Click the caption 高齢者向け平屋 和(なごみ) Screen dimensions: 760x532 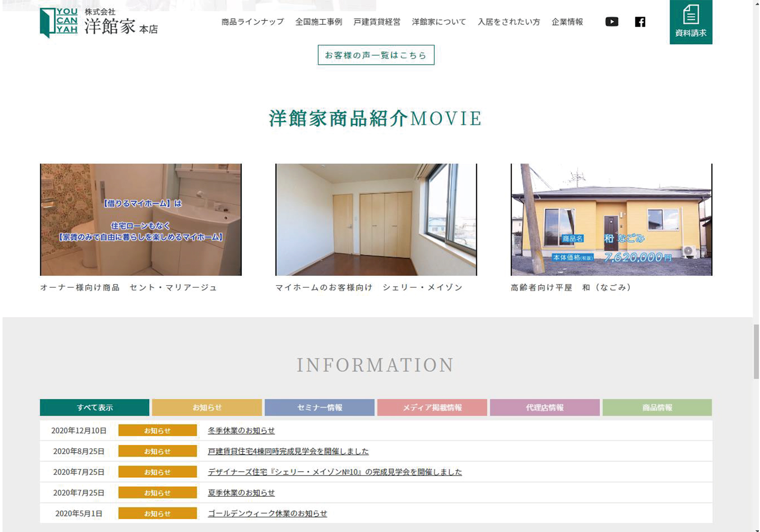(571, 287)
